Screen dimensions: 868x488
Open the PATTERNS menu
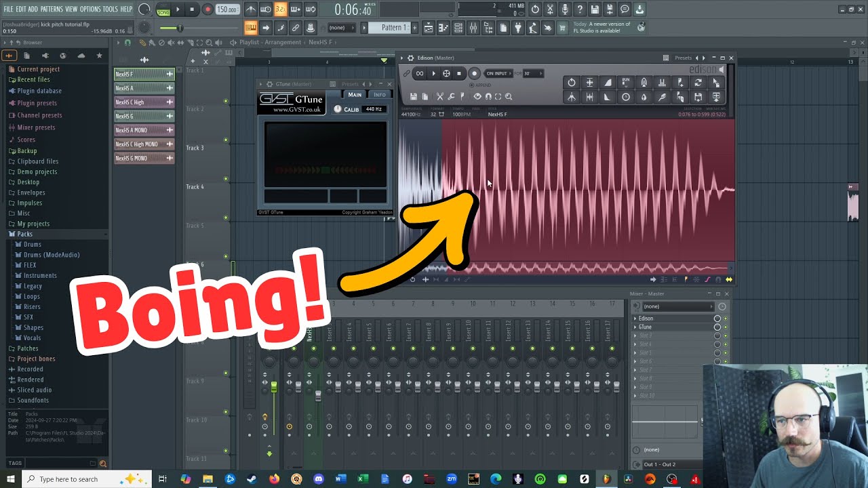click(52, 9)
